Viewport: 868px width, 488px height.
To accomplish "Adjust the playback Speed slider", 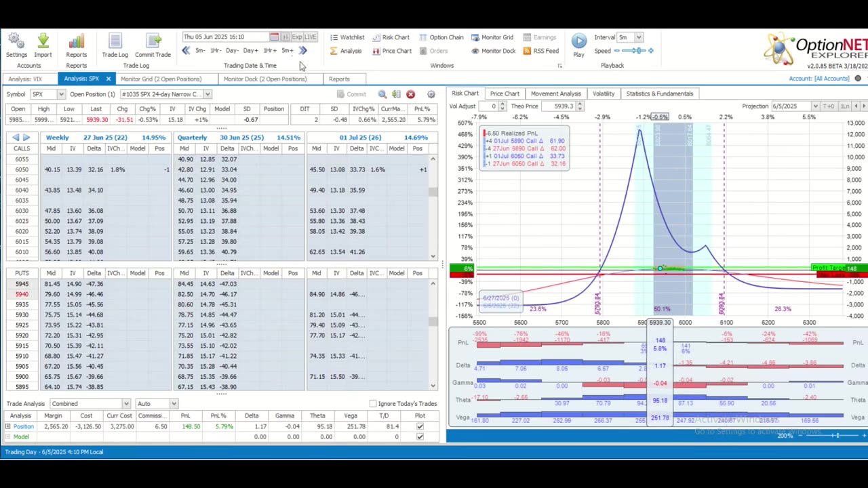I will [637, 51].
